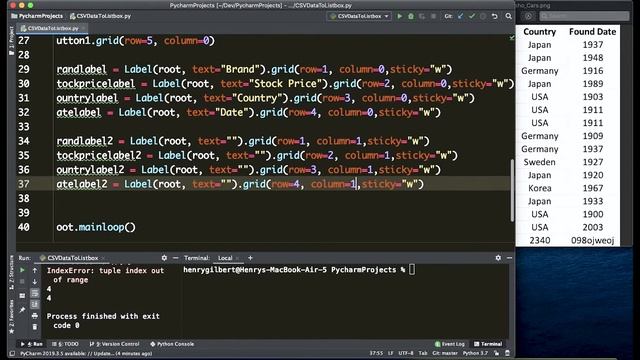Print the Run console output
The height and width of the screenshot is (360, 640).
point(35,316)
